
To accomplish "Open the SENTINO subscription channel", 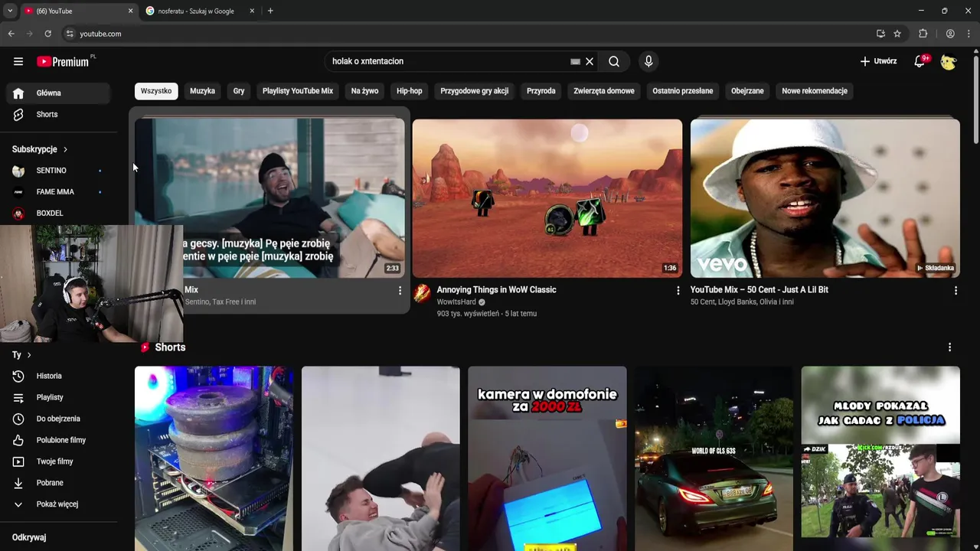I will [x=60, y=171].
